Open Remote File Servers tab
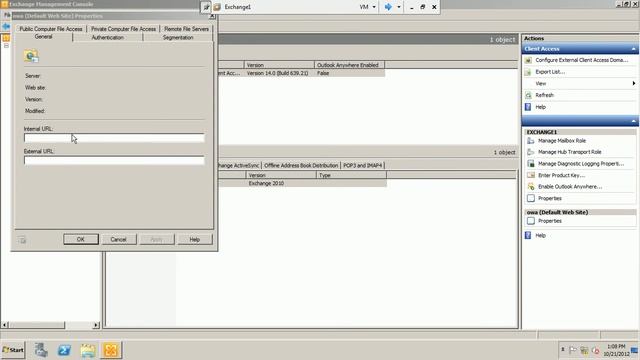This screenshot has width=640, height=360. click(187, 29)
